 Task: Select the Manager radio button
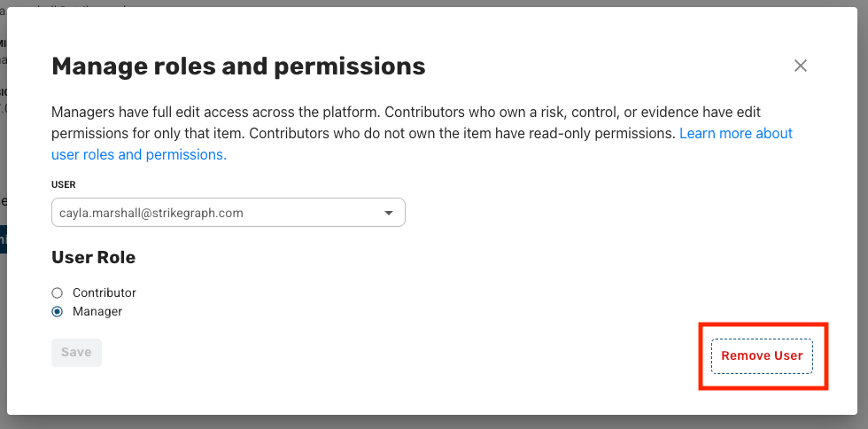coord(57,311)
